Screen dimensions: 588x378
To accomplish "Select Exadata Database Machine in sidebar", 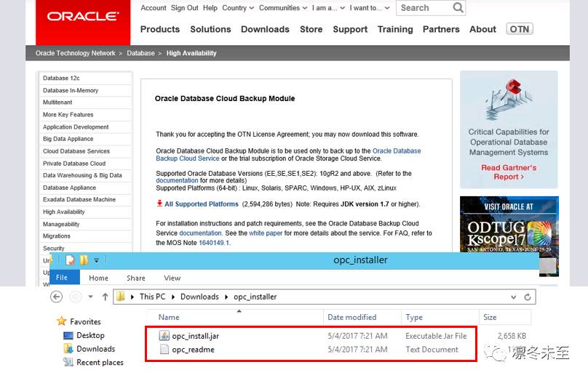I will click(85, 199).
